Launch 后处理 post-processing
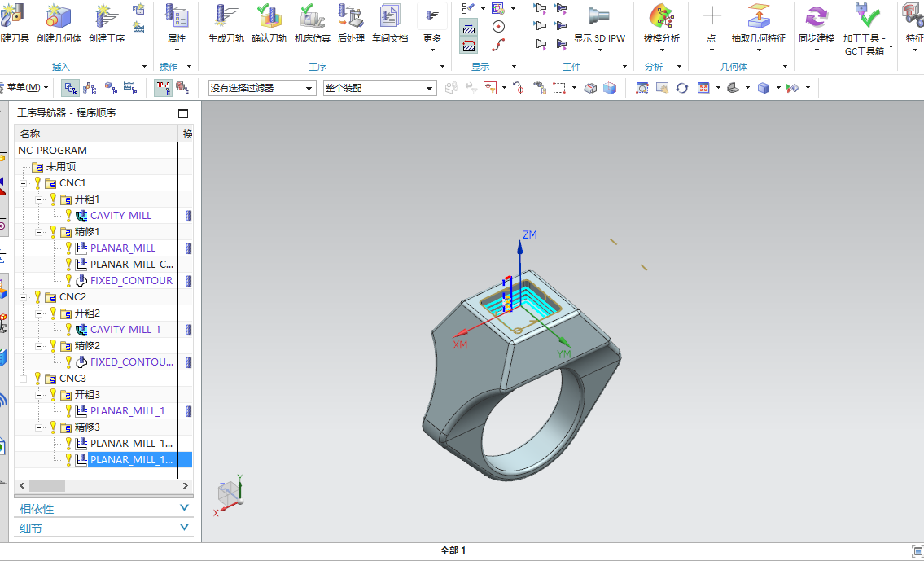Screen dimensions: 924x561 point(351,24)
